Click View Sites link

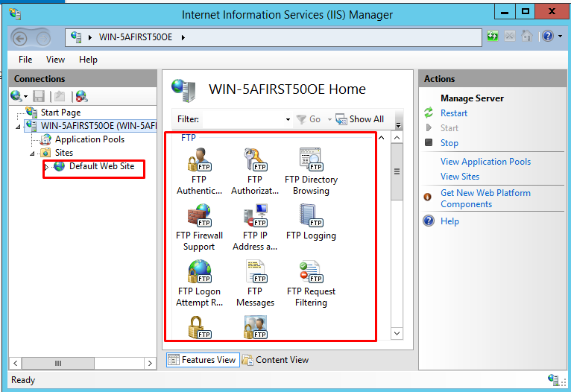pos(460,177)
